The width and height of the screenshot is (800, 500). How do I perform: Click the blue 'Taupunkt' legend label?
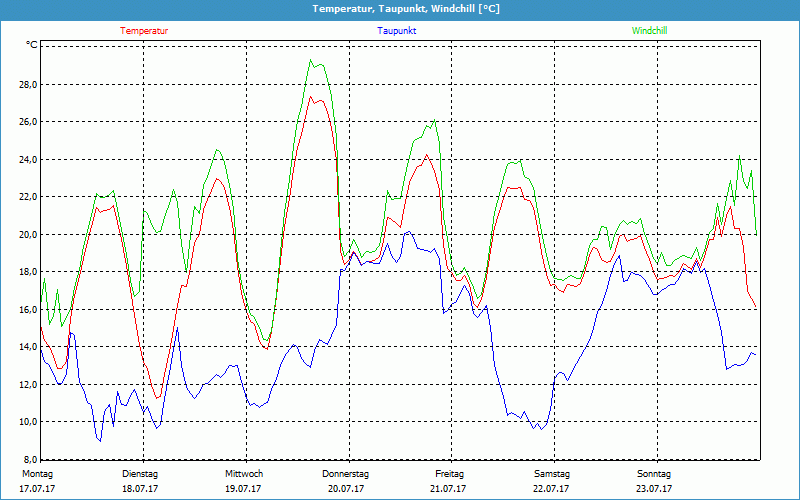click(396, 31)
